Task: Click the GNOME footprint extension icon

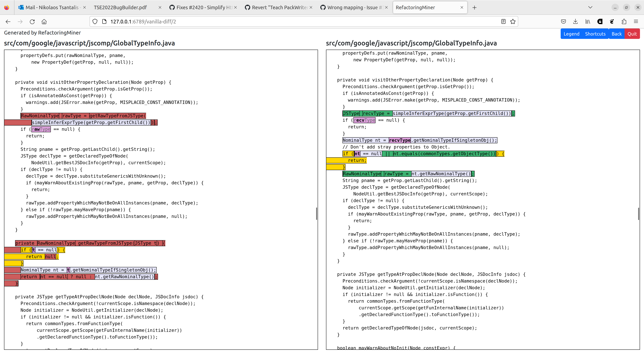Action: pyautogui.click(x=612, y=22)
